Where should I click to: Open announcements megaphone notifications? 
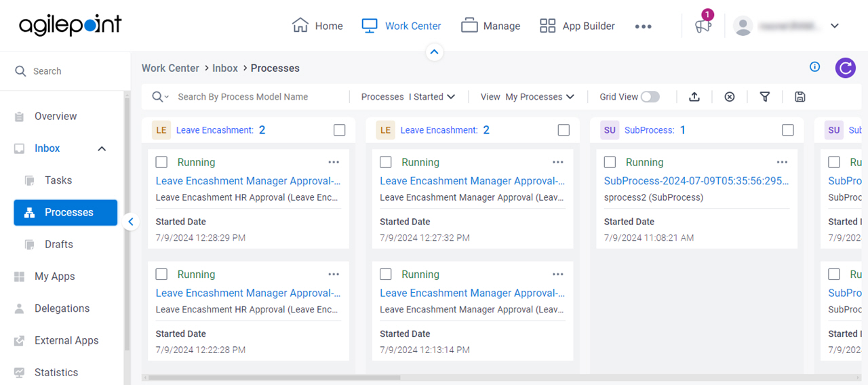coord(703,26)
